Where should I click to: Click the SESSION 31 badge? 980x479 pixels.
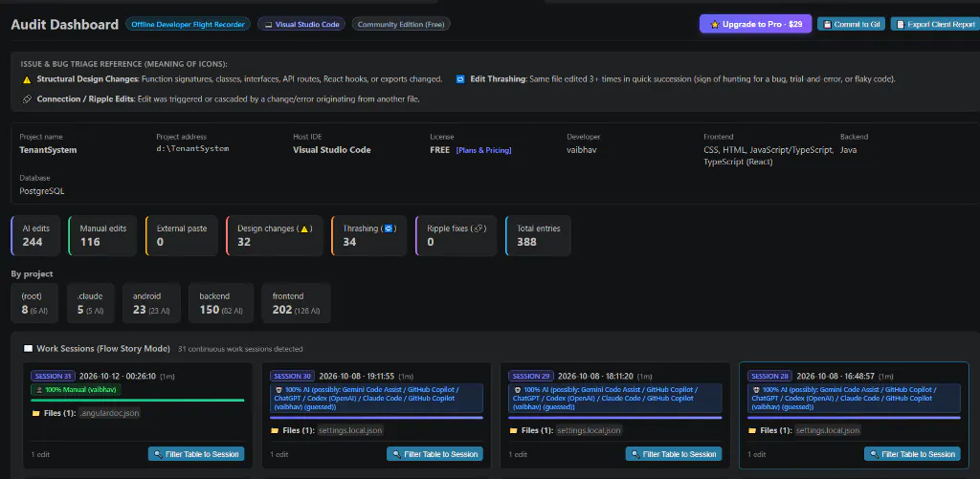54,376
